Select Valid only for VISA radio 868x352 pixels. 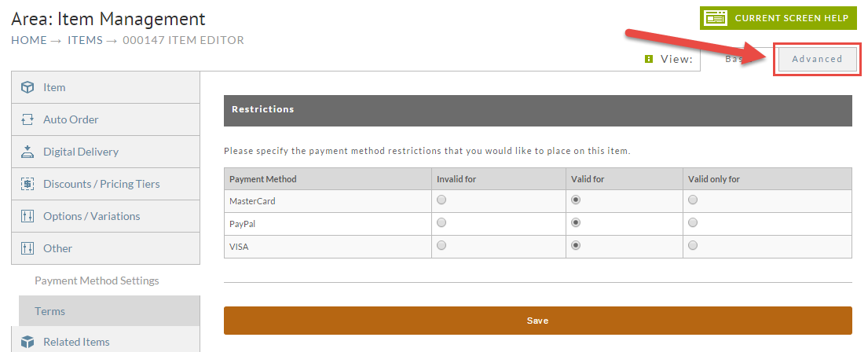pos(693,245)
